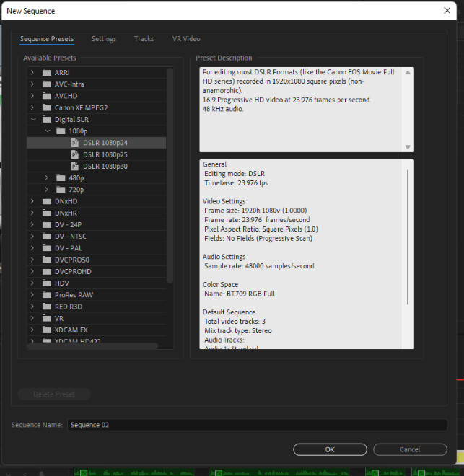Screen dimensions: 464x476
Task: Click the DNxHD folder icon
Action: click(x=47, y=201)
